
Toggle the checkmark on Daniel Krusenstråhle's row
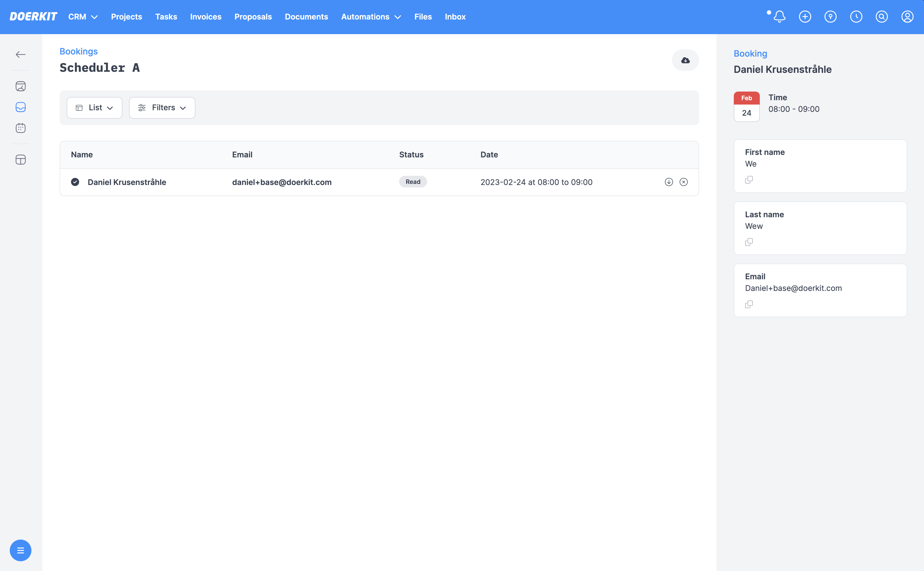75,182
